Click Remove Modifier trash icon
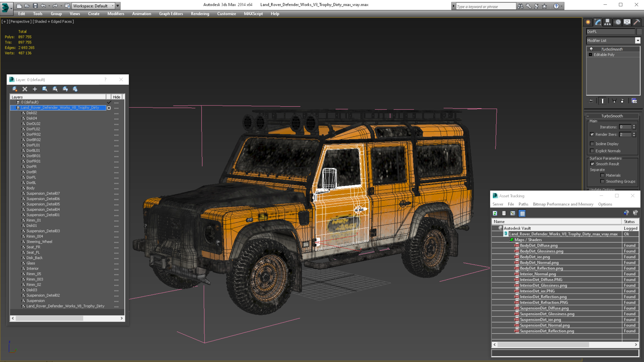The width and height of the screenshot is (644, 362). click(x=622, y=101)
